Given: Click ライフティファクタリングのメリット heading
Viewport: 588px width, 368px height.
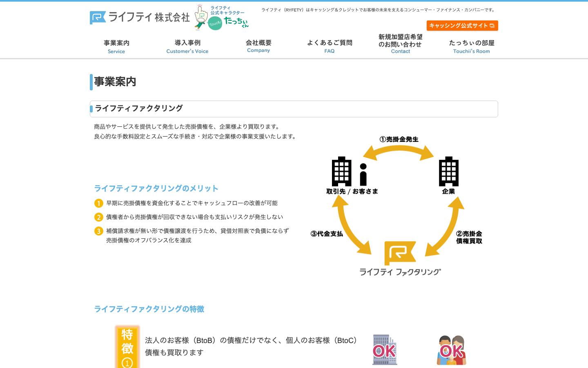Looking at the screenshot, I should coord(156,188).
